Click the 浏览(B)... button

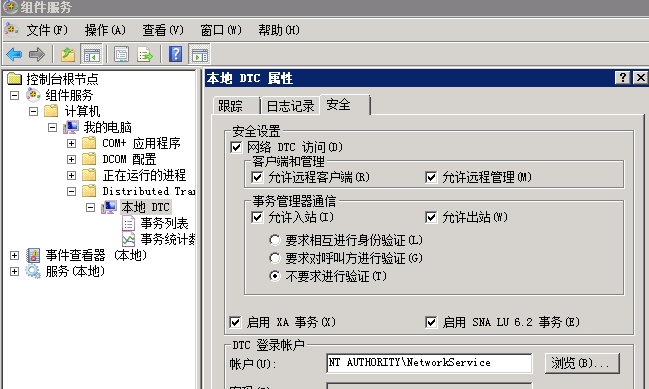coord(582,363)
